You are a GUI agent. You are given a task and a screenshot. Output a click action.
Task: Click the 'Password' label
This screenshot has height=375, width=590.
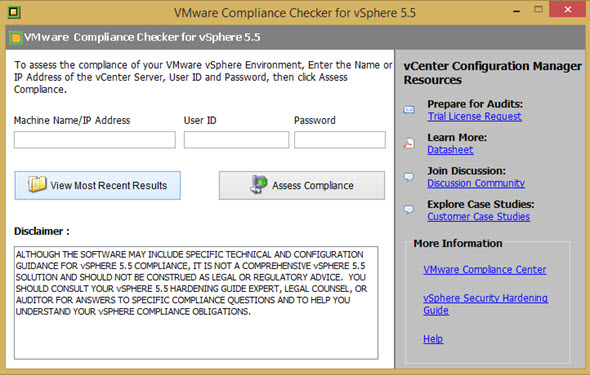click(315, 120)
